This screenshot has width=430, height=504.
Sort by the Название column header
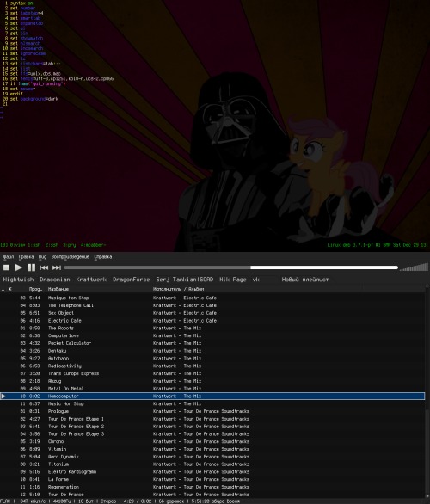(58, 289)
